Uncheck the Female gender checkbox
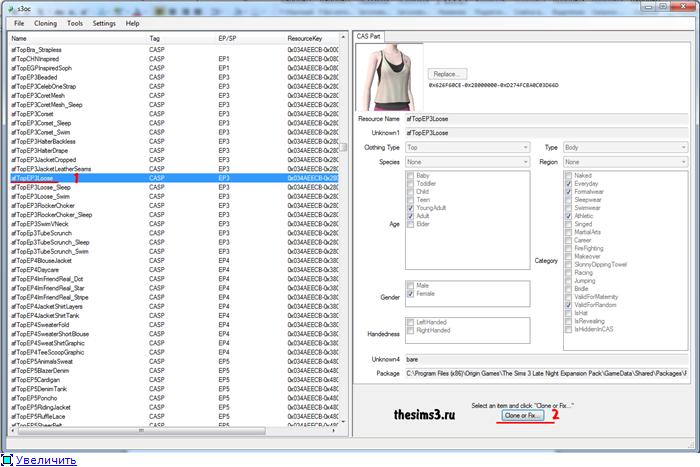The width and height of the screenshot is (700, 467). pyautogui.click(x=411, y=293)
